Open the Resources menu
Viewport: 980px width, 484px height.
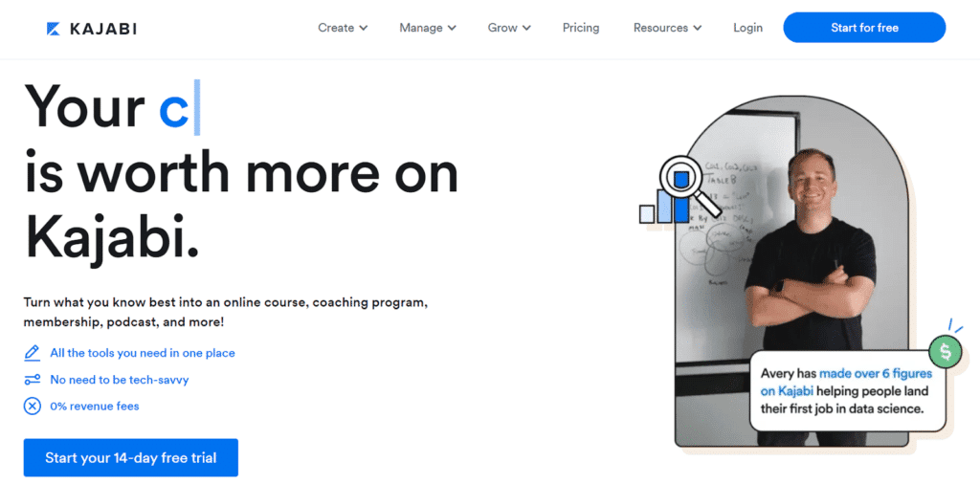pos(667,28)
